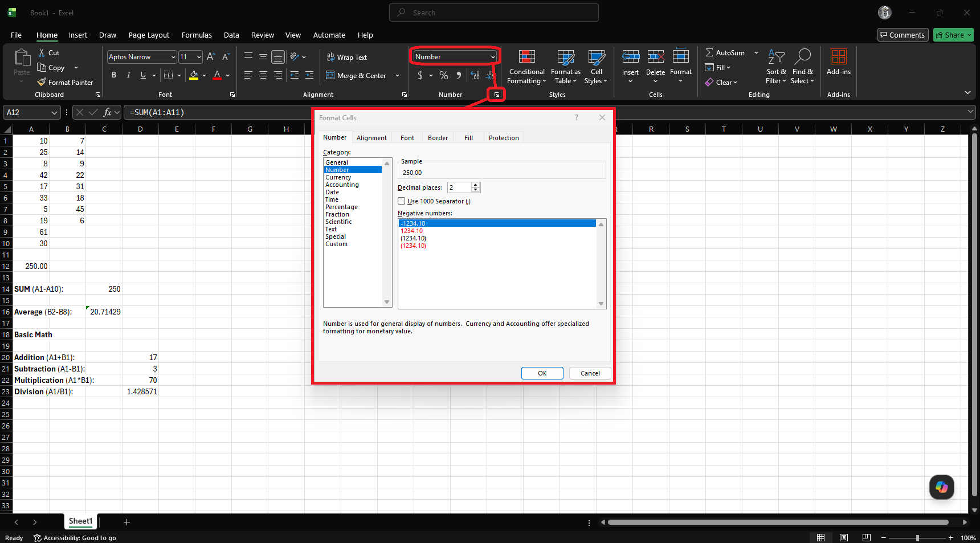980x543 pixels.
Task: Expand the Fill dropdown in Editing
Action: 728,67
